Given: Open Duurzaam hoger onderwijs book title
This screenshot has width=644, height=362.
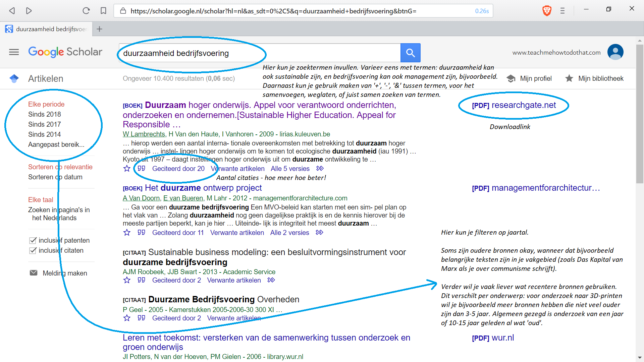Looking at the screenshot, I should point(259,115).
